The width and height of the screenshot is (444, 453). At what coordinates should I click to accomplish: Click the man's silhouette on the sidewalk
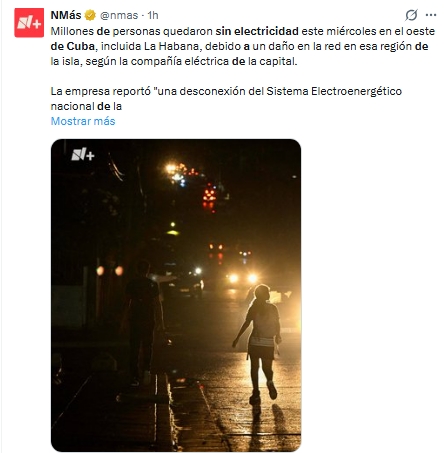[143, 322]
